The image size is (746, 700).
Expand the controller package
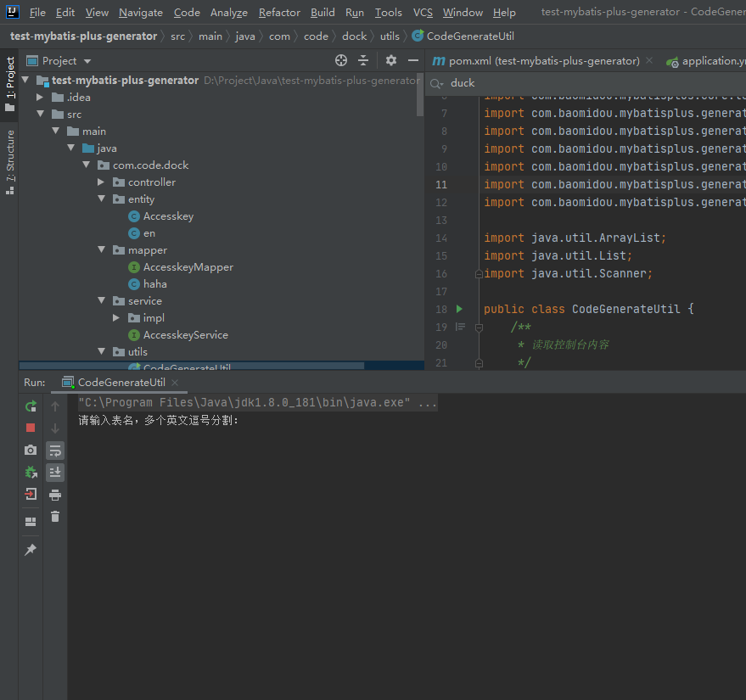(x=101, y=182)
